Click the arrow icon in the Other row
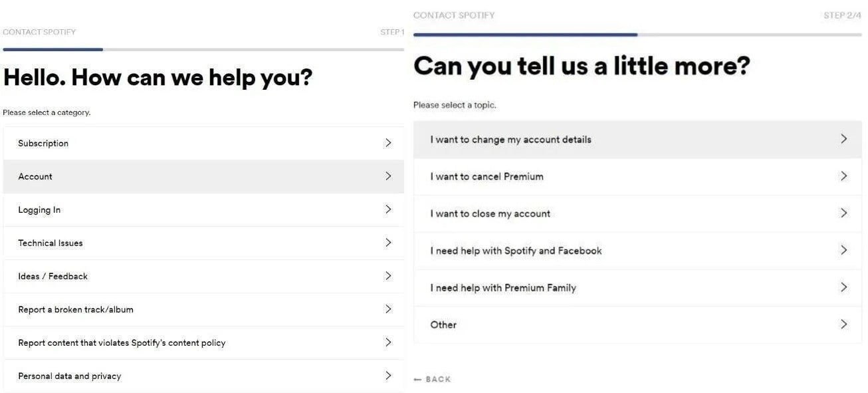Screen dimensions: 868x393 click(x=843, y=325)
